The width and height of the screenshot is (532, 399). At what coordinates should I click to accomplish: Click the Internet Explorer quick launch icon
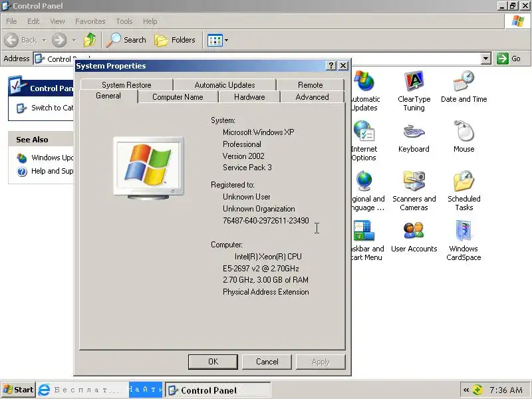pyautogui.click(x=44, y=390)
